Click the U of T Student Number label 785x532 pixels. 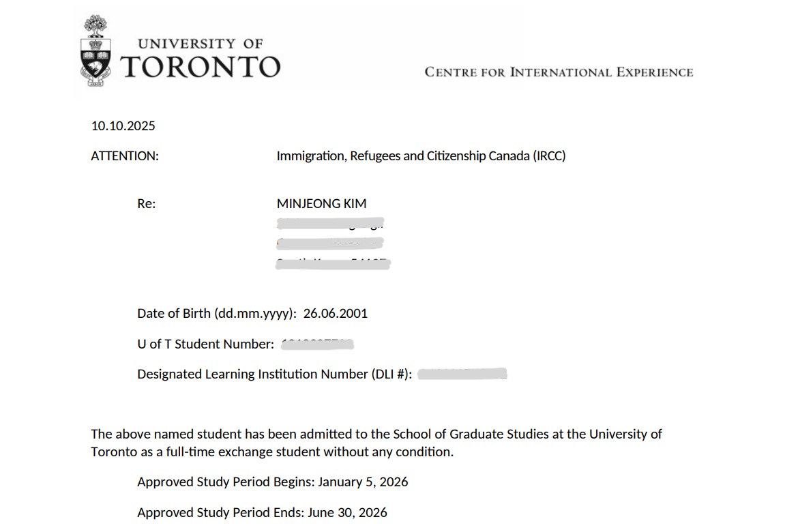pyautogui.click(x=206, y=344)
